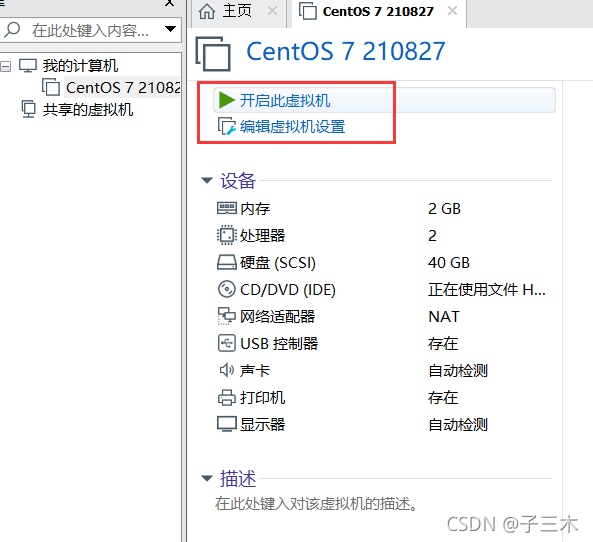This screenshot has width=593, height=542.
Task: Click the hard disk value 40 GB
Action: (x=449, y=263)
